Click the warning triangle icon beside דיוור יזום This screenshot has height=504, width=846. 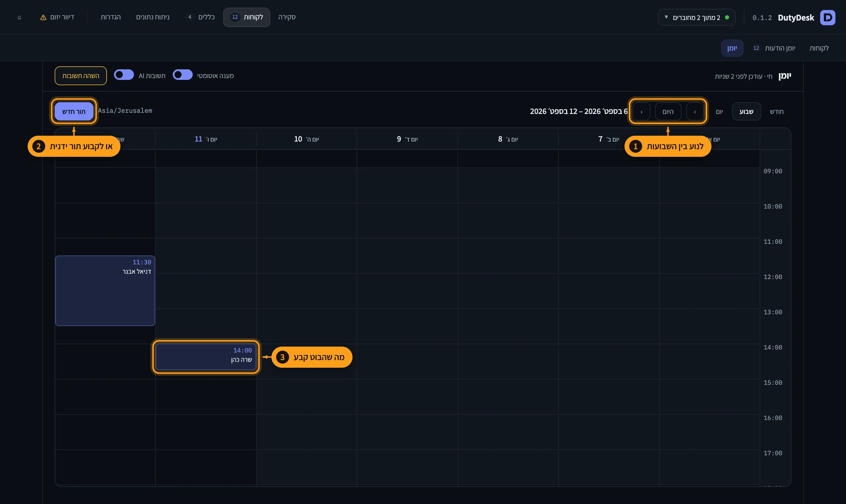click(x=43, y=17)
